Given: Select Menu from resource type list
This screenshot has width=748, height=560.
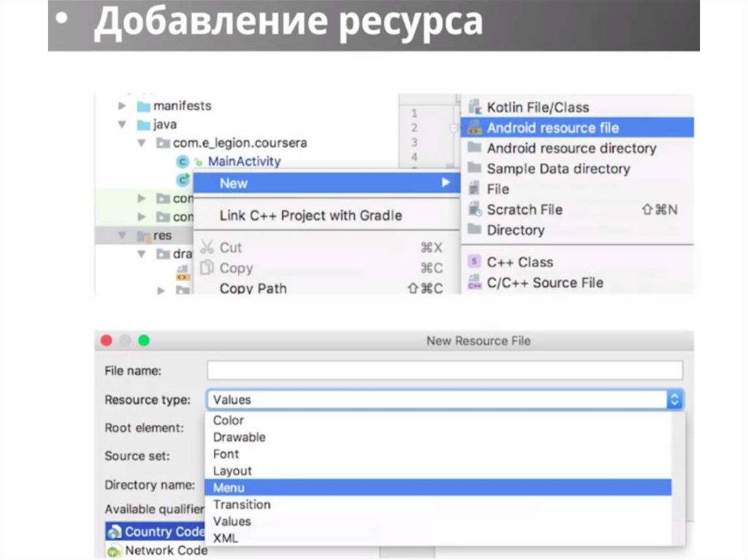Looking at the screenshot, I should click(x=229, y=488).
